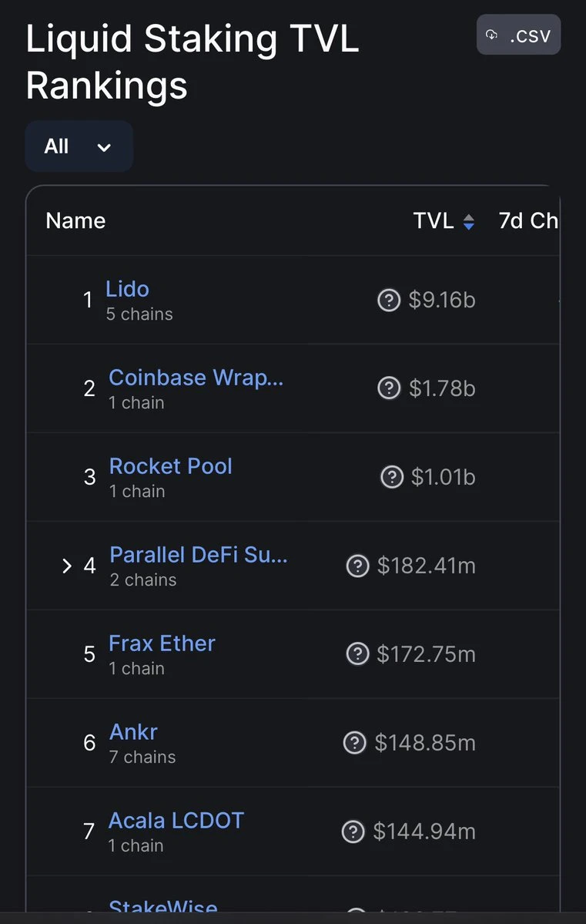
Task: Click the question mark icon beside Lido's TVL
Action: (389, 300)
